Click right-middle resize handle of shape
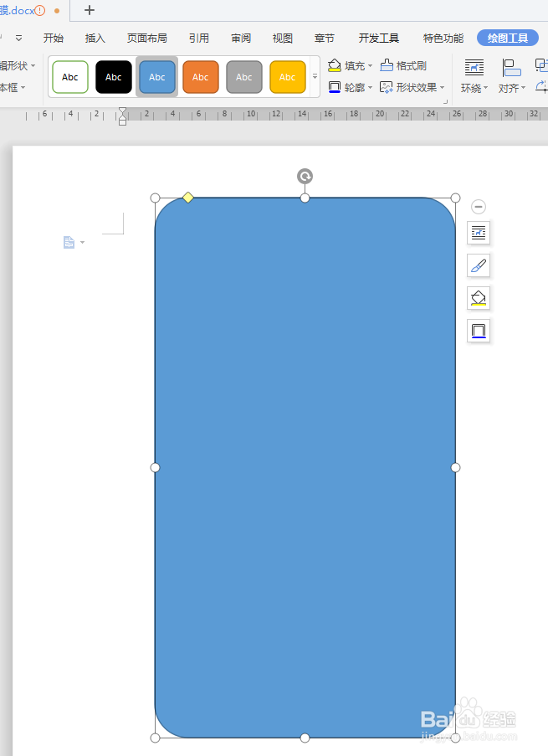This screenshot has width=548, height=756. point(455,467)
